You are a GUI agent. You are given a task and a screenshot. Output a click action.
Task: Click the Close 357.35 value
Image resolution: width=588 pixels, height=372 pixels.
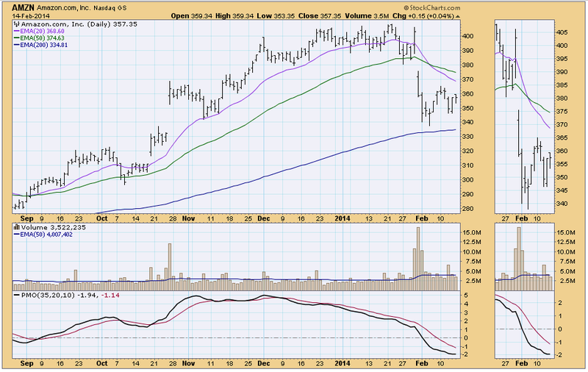point(320,15)
